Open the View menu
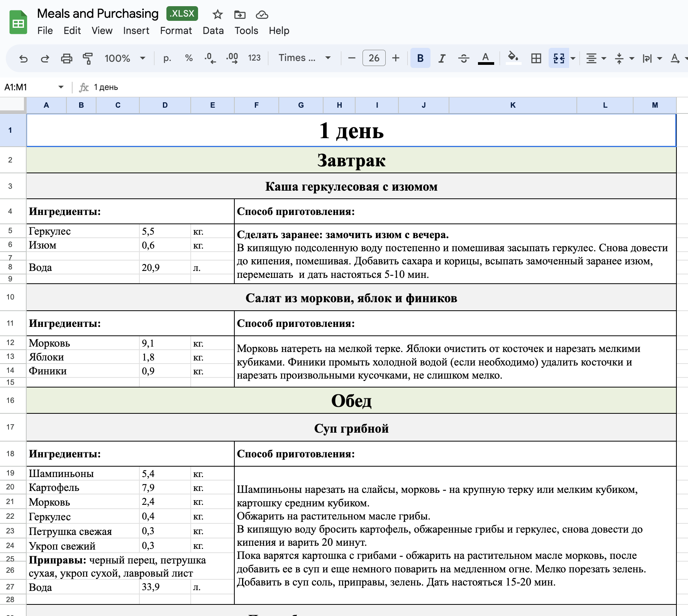The image size is (688, 616). (x=102, y=30)
